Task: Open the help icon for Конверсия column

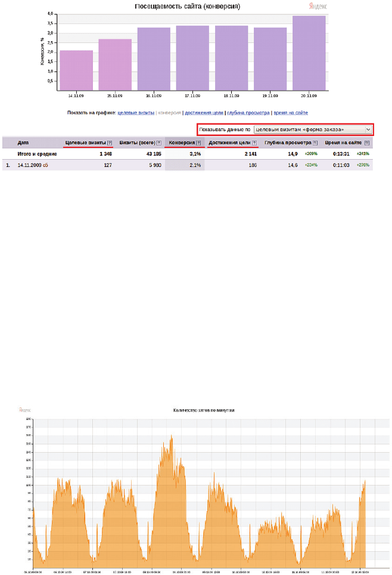Action: 198,143
